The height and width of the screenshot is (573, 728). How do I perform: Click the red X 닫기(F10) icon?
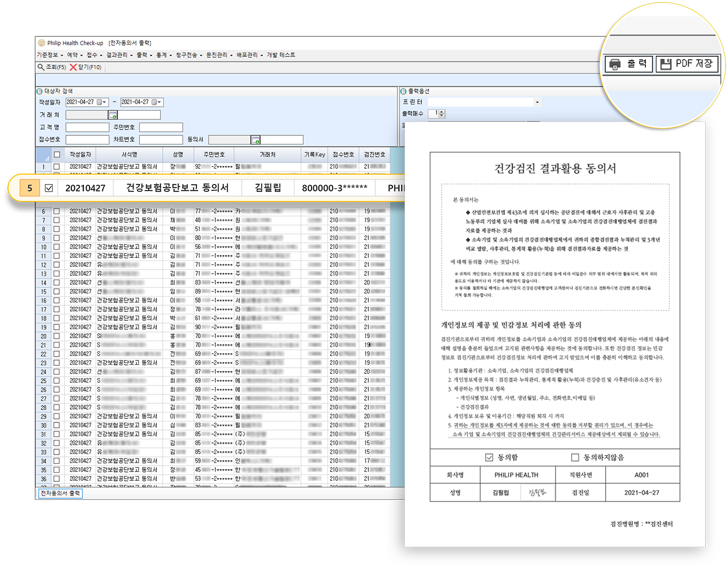73,67
